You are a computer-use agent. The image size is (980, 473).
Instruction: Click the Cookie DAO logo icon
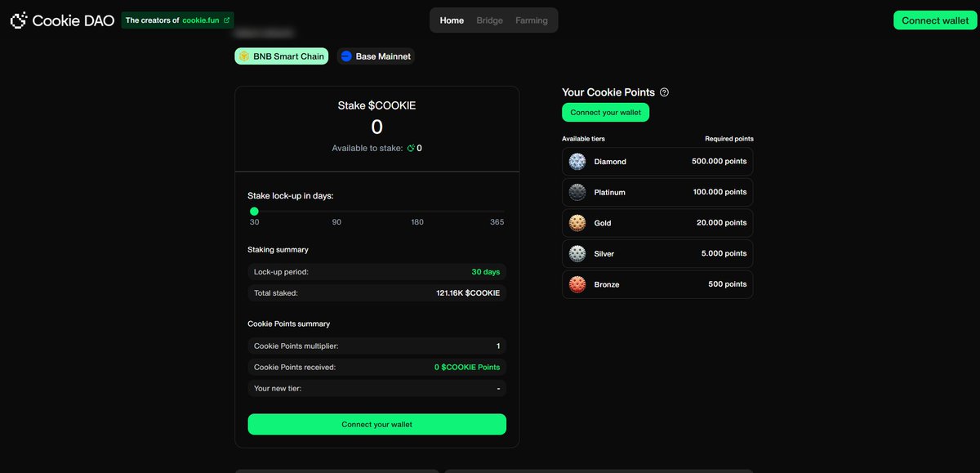(19, 20)
